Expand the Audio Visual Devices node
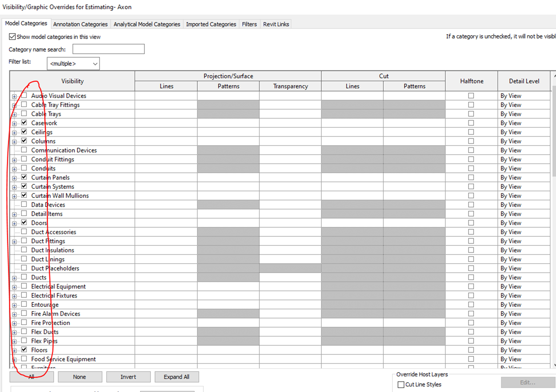 click(14, 96)
